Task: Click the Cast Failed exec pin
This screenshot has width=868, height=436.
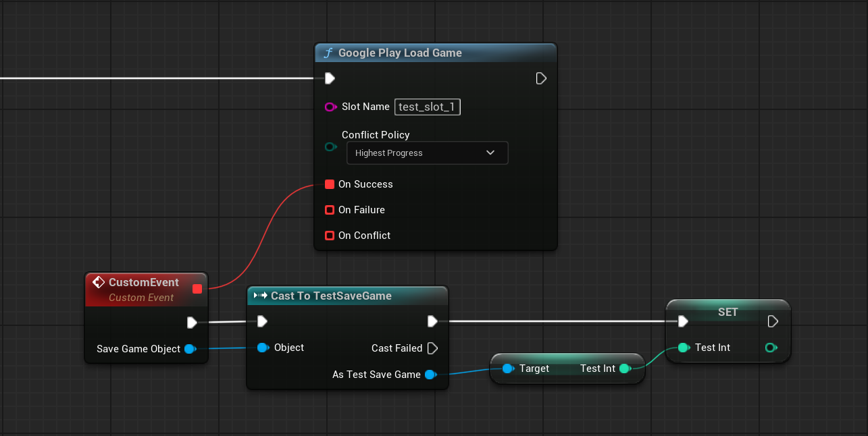Action: [433, 348]
